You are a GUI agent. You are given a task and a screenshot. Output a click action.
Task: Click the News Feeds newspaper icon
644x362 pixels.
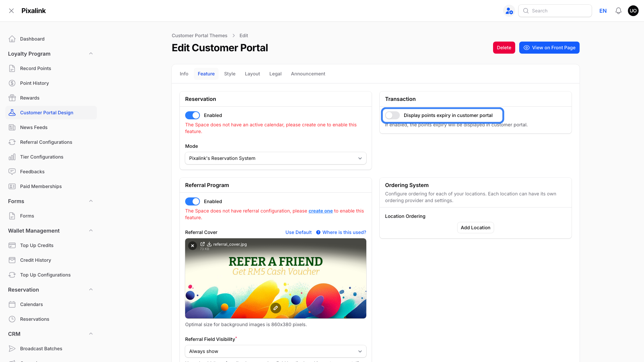[x=12, y=127]
